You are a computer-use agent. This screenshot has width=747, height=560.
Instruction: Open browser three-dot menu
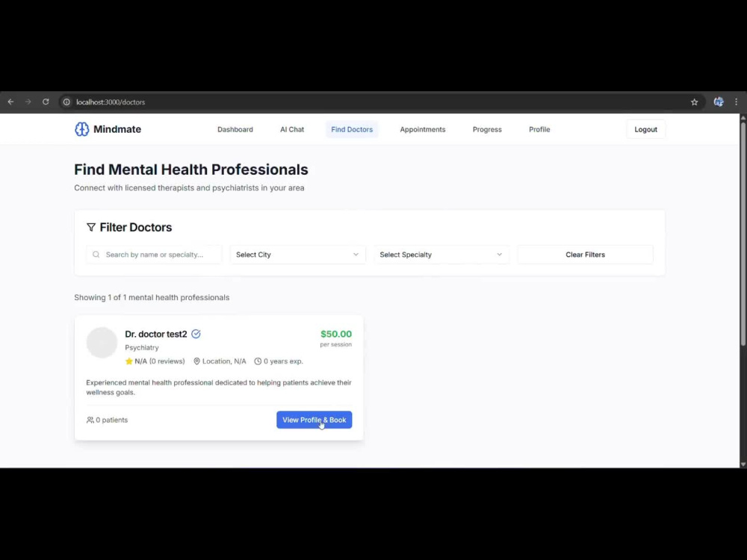736,102
